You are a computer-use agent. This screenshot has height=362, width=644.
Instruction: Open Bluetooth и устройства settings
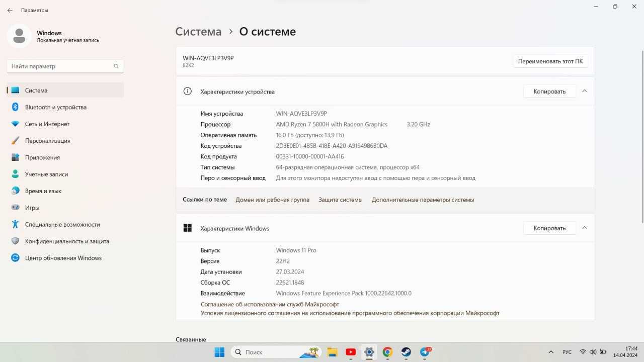point(65,107)
